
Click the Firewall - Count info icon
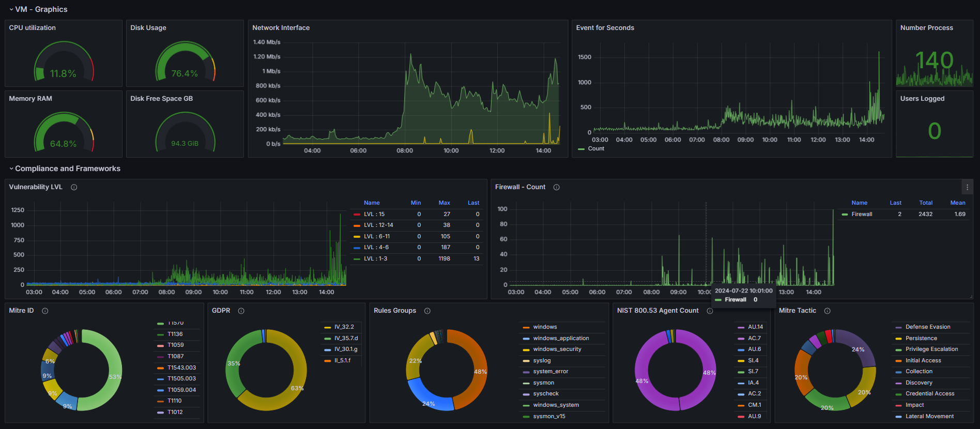point(557,187)
